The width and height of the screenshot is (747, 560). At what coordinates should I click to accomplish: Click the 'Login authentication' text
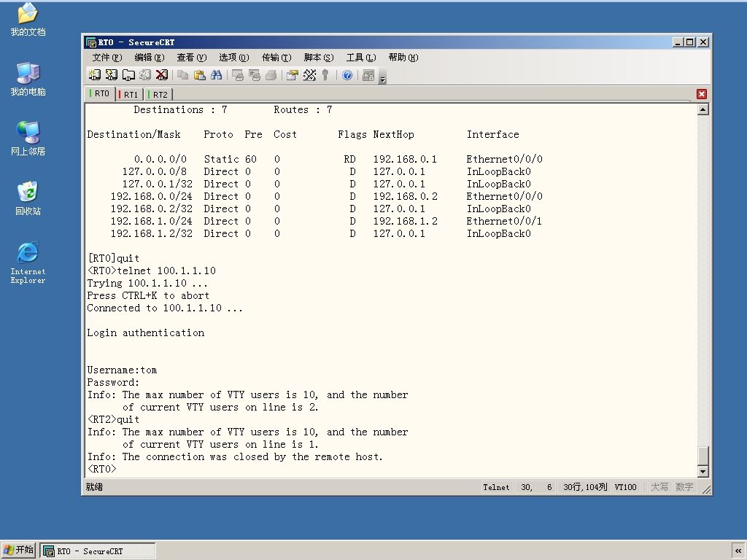coord(146,332)
